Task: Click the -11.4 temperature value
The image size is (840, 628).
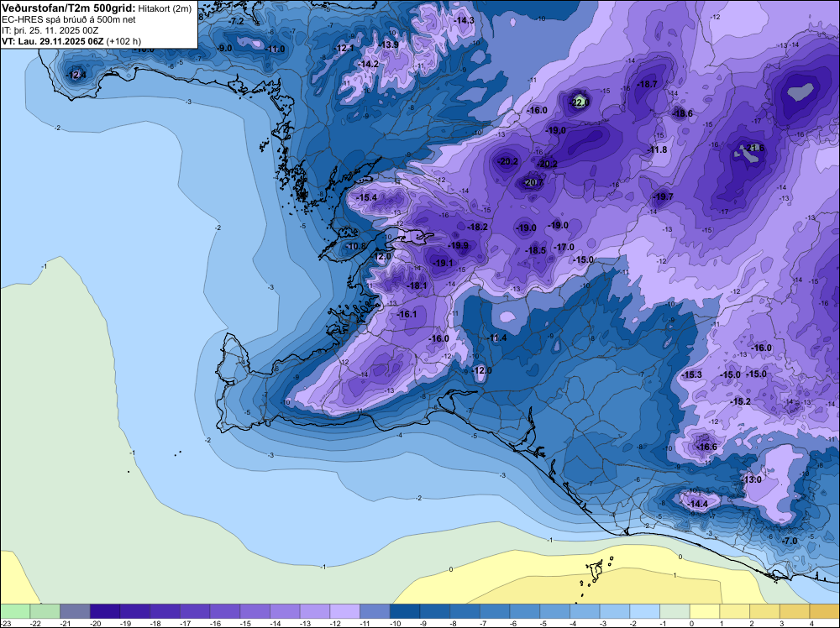Action: (496, 338)
